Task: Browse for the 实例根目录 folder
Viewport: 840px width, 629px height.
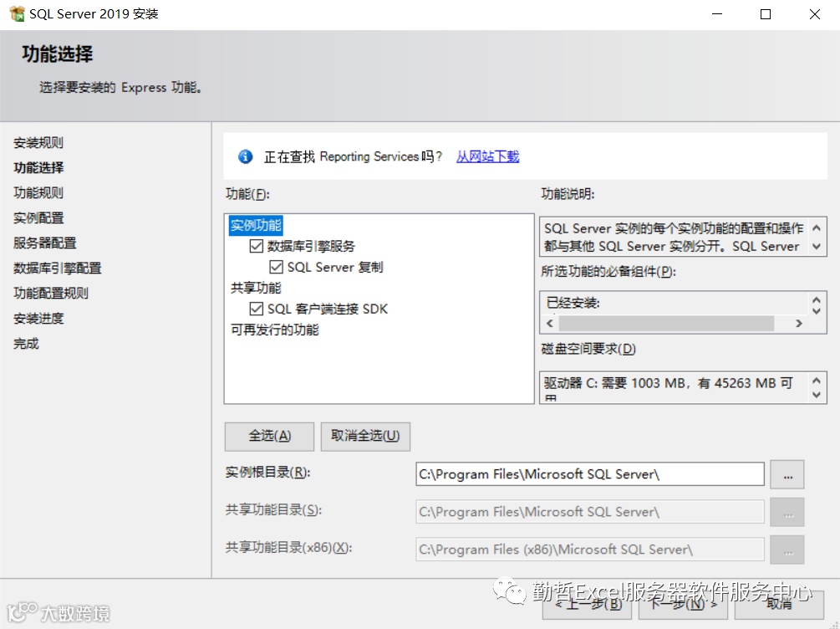Action: (787, 474)
